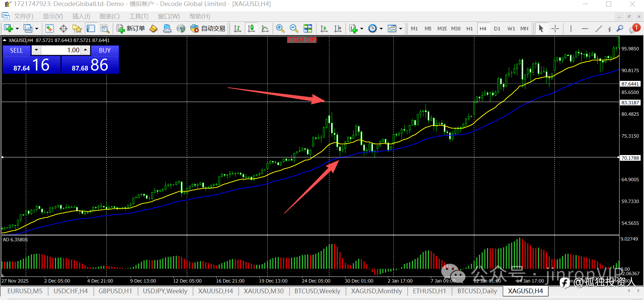Select the crosshair tool
This screenshot has width=644, height=300.
pos(555,29)
